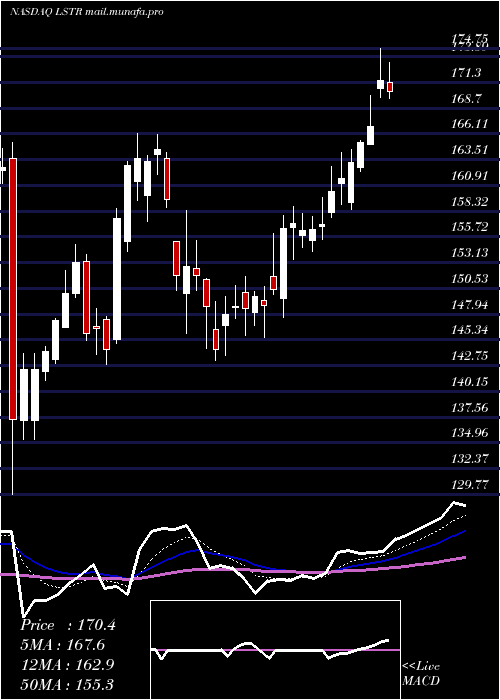Click the 129.77 price axis label
Image resolution: width=500 pixels, height=700 pixels.
(469, 485)
